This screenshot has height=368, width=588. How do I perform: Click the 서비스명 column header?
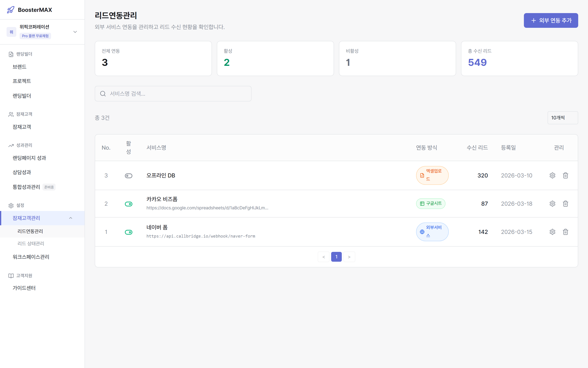pyautogui.click(x=156, y=148)
